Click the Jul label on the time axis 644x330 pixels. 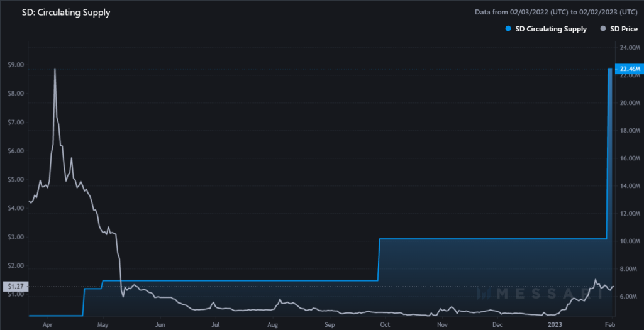tap(215, 324)
